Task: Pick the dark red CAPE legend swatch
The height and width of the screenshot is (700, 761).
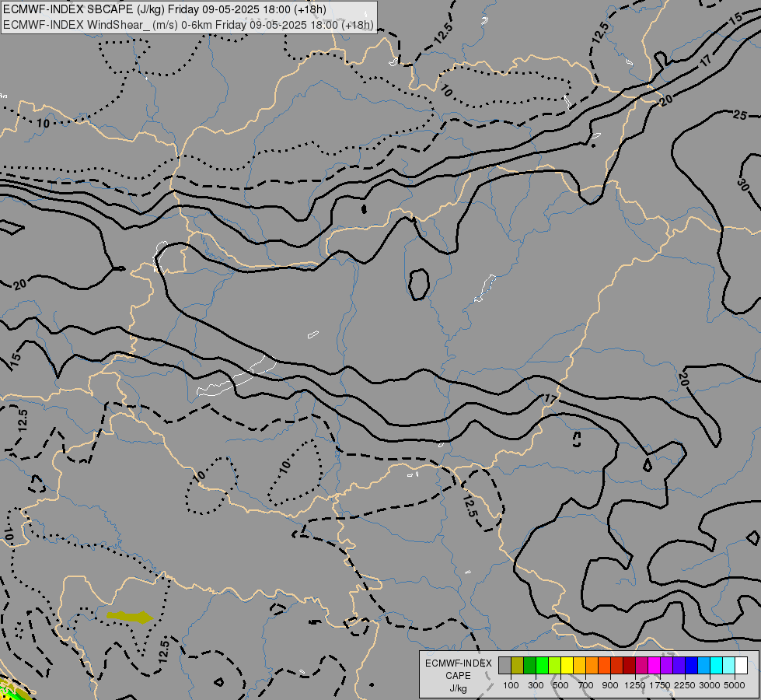Action: (630, 666)
